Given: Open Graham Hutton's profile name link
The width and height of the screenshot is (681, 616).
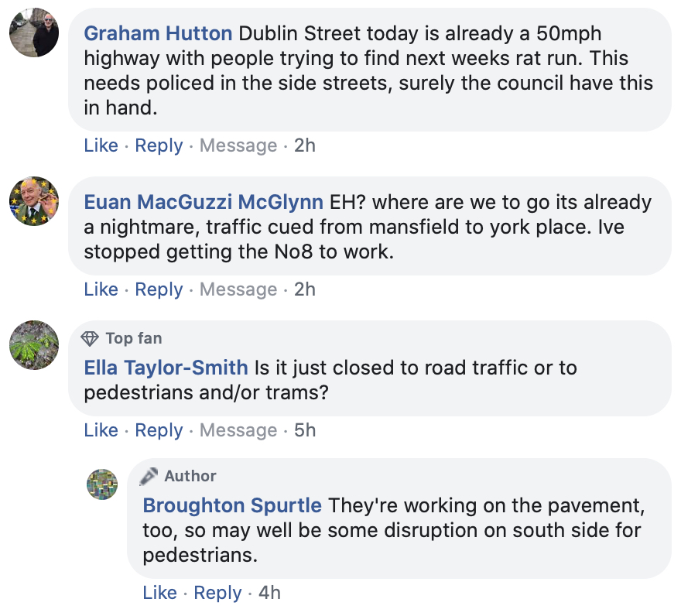Looking at the screenshot, I should (158, 33).
